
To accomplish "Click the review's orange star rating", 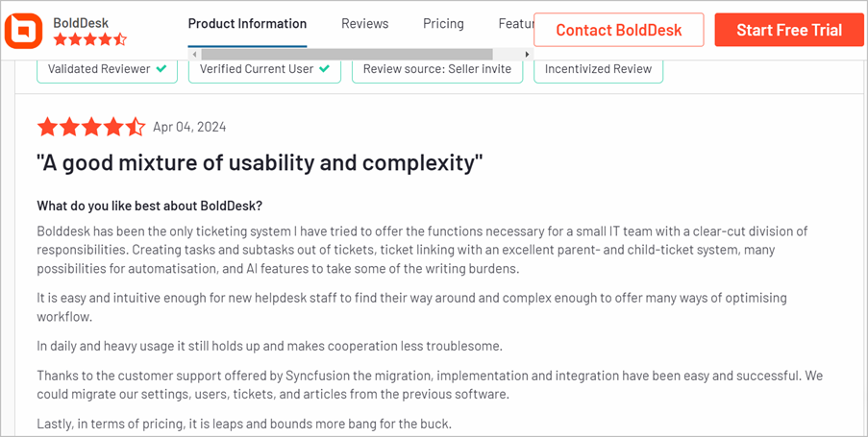I will (x=91, y=127).
